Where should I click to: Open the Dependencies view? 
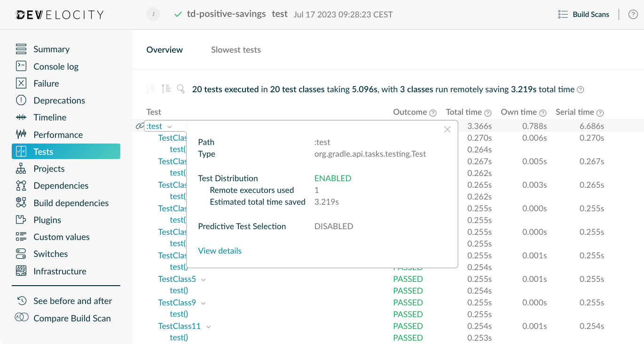61,185
